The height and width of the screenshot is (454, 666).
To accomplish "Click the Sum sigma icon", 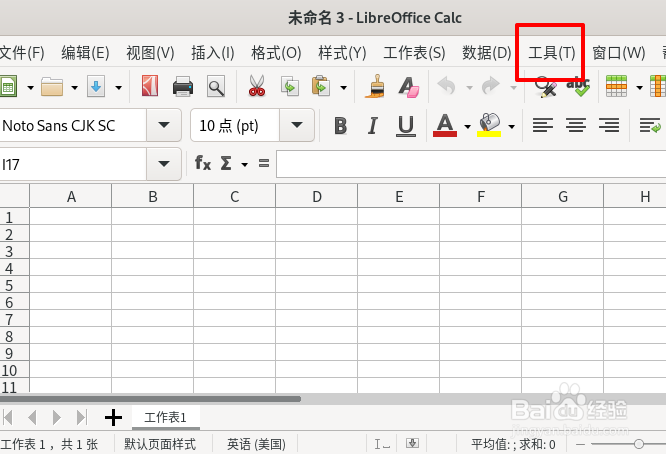I will point(226,163).
